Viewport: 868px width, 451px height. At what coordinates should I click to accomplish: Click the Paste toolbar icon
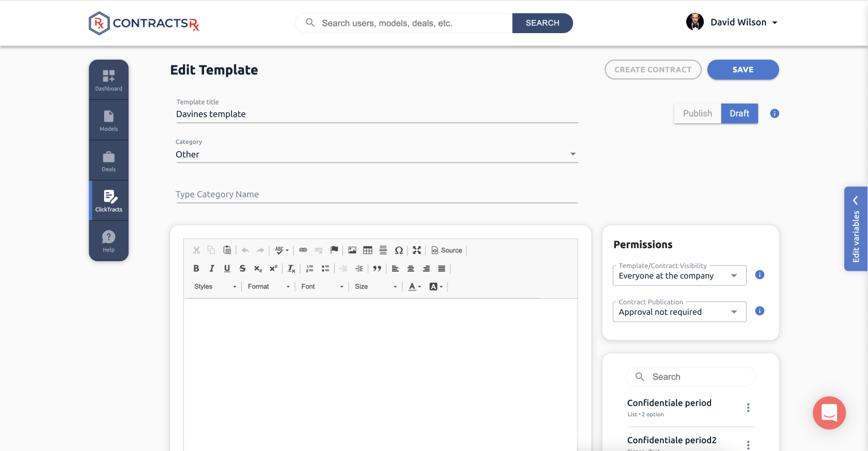(x=227, y=250)
